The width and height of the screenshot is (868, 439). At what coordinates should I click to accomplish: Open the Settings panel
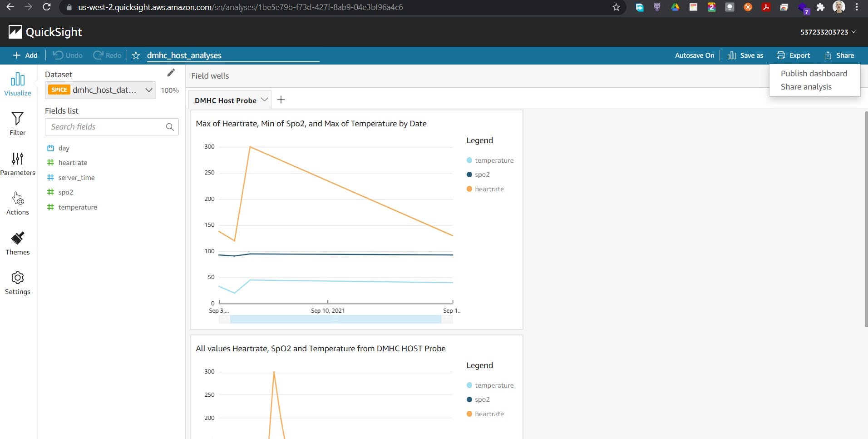18,283
